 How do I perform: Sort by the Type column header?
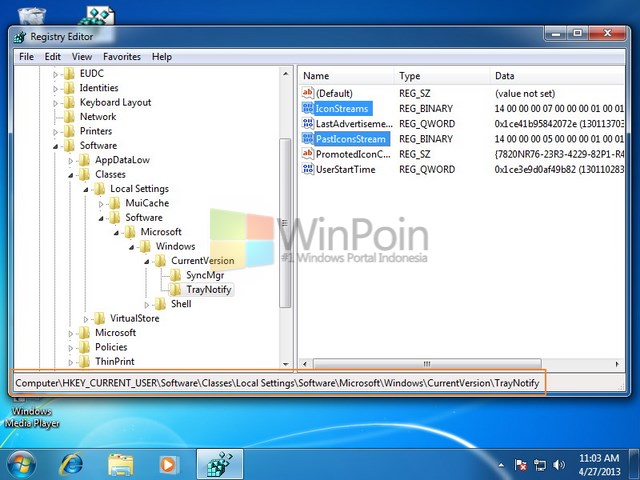(442, 76)
